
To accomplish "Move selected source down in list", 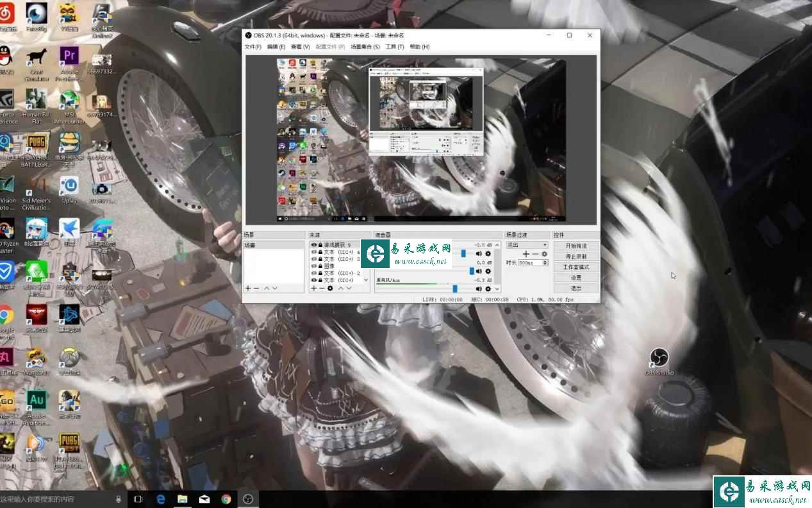I will pyautogui.click(x=349, y=289).
